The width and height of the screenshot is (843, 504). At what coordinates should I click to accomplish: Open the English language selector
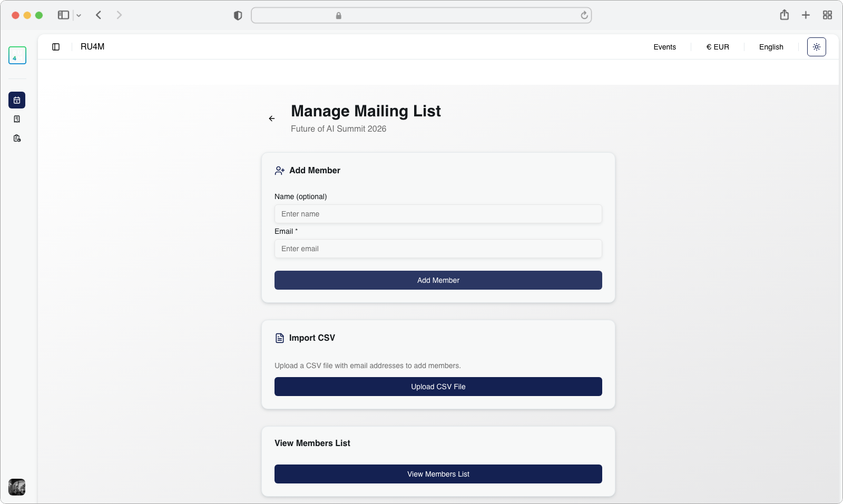[x=771, y=47]
